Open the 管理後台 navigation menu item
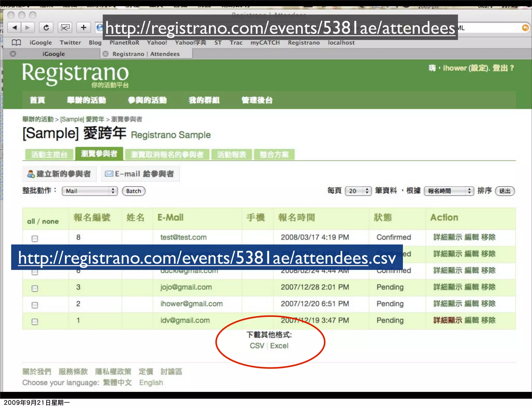 [x=257, y=100]
